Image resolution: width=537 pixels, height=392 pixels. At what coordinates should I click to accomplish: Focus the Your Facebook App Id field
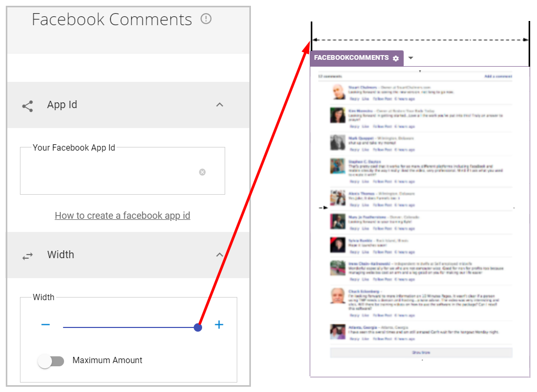[x=122, y=171]
